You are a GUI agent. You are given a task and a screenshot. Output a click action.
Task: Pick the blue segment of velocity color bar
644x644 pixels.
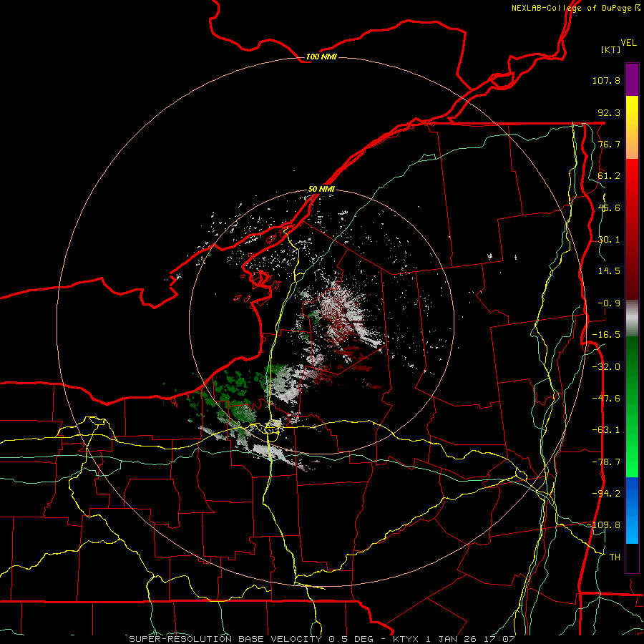tap(632, 510)
